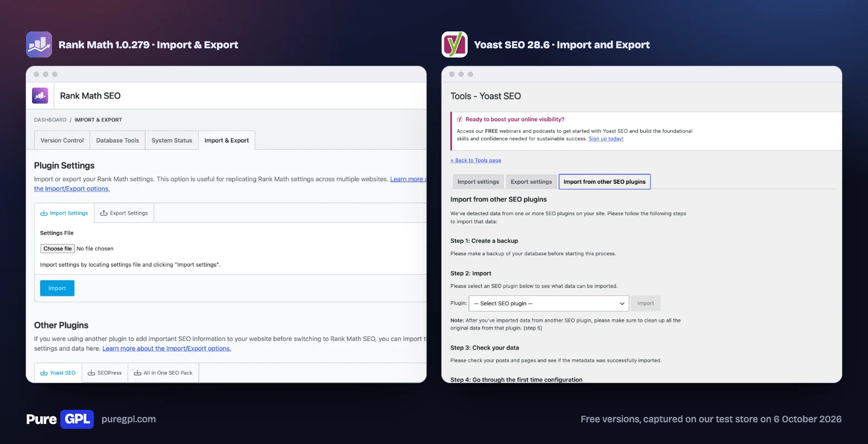Select the Yoast SEO importer tab
The height and width of the screenshot is (444, 868).
click(x=58, y=373)
